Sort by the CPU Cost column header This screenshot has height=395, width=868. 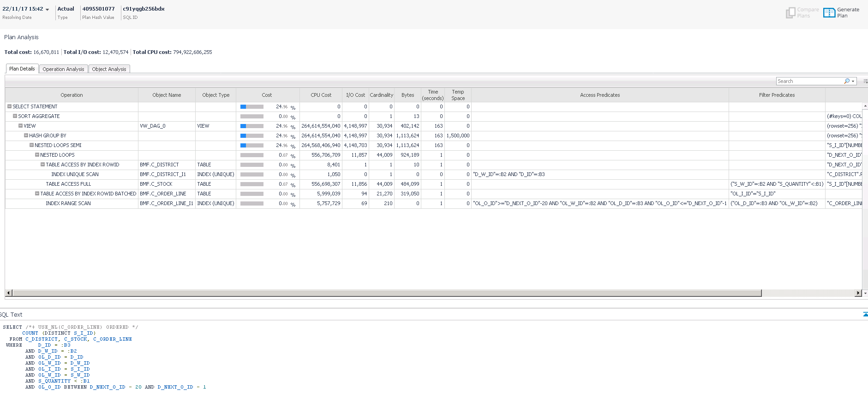321,95
